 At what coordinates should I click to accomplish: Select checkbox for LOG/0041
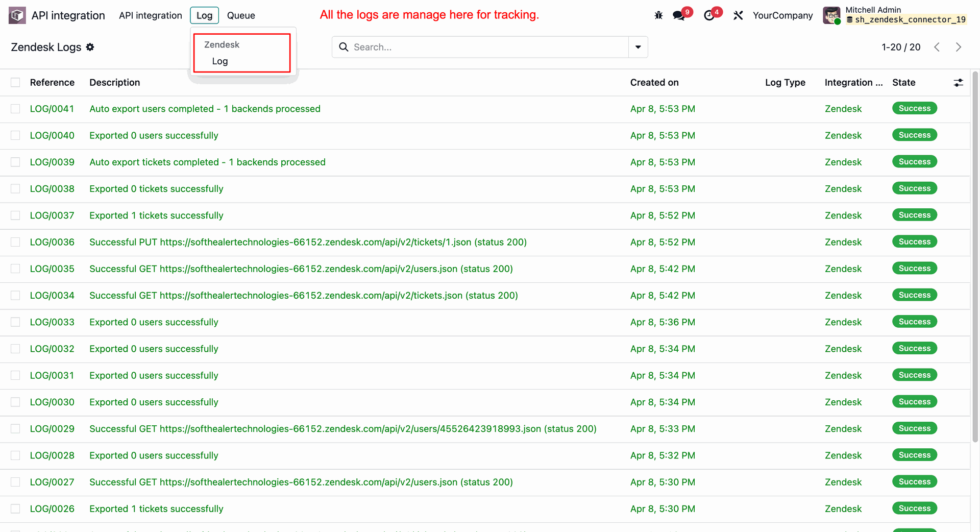15,109
